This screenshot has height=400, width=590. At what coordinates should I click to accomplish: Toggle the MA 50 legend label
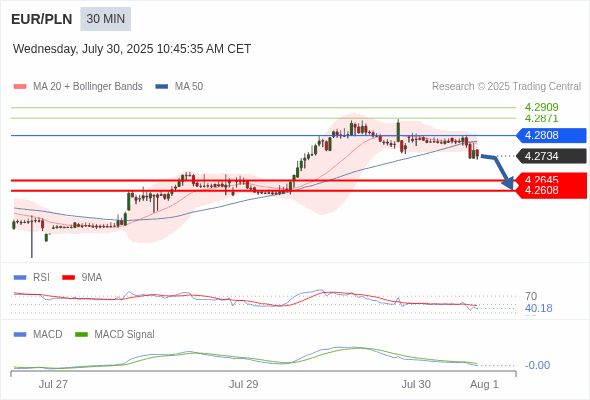[x=189, y=87]
